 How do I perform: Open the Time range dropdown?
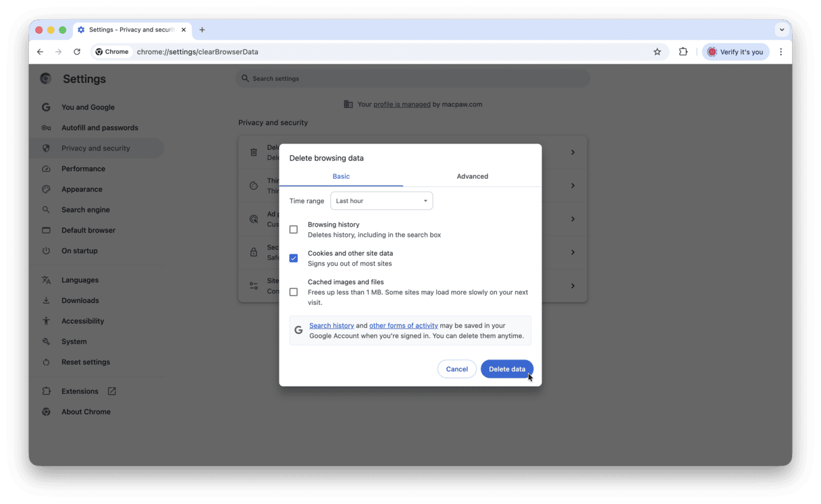381,200
